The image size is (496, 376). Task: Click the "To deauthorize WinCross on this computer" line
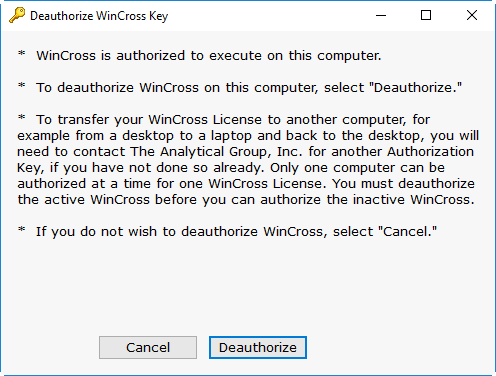pyautogui.click(x=249, y=88)
